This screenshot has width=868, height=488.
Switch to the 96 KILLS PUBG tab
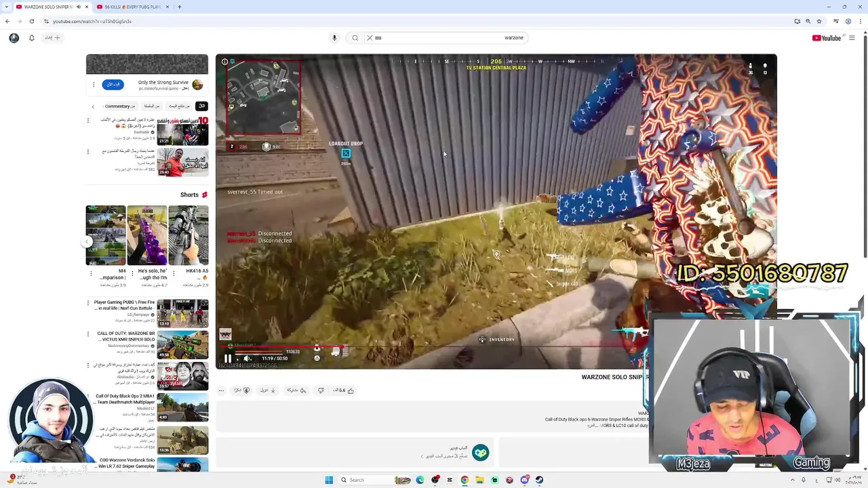point(132,7)
